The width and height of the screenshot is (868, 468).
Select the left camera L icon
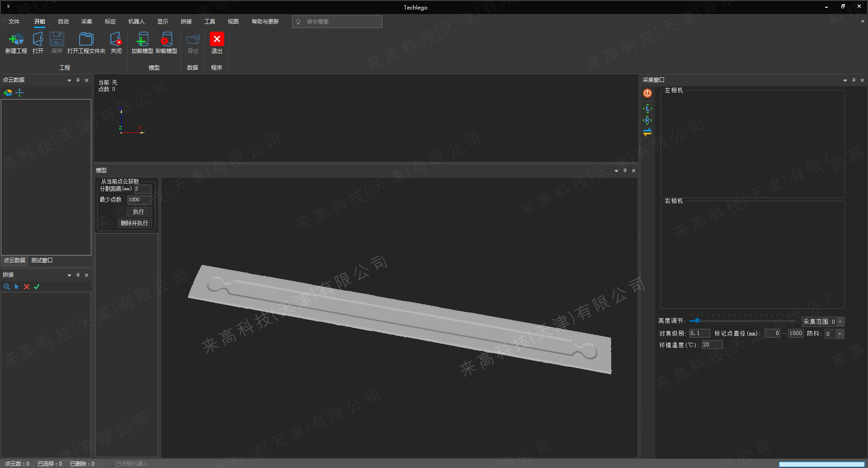647,109
